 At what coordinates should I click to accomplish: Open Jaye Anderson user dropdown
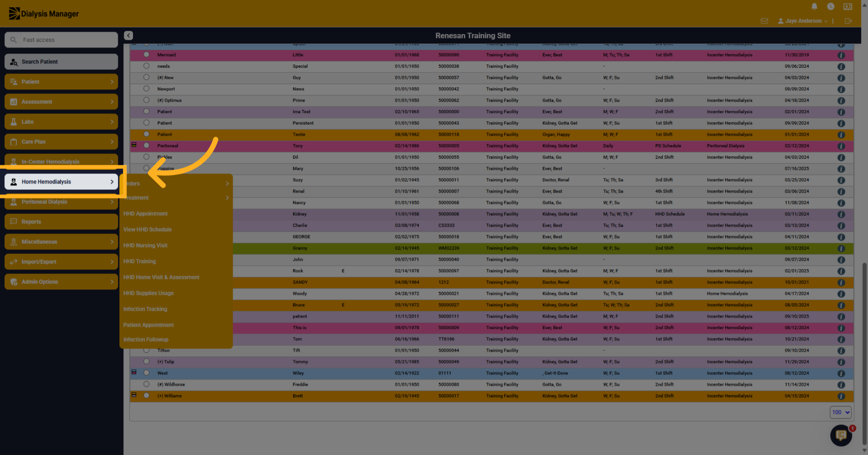point(803,21)
